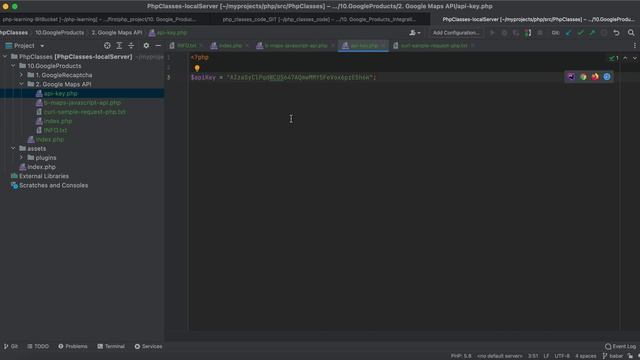Click PHP language level in status bar
This screenshot has height=360, width=640.
[x=461, y=356]
